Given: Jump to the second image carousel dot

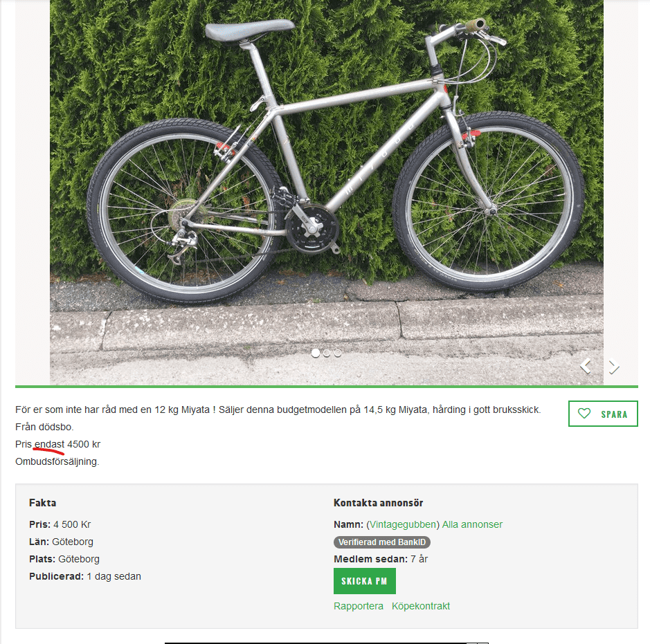Looking at the screenshot, I should tap(327, 353).
